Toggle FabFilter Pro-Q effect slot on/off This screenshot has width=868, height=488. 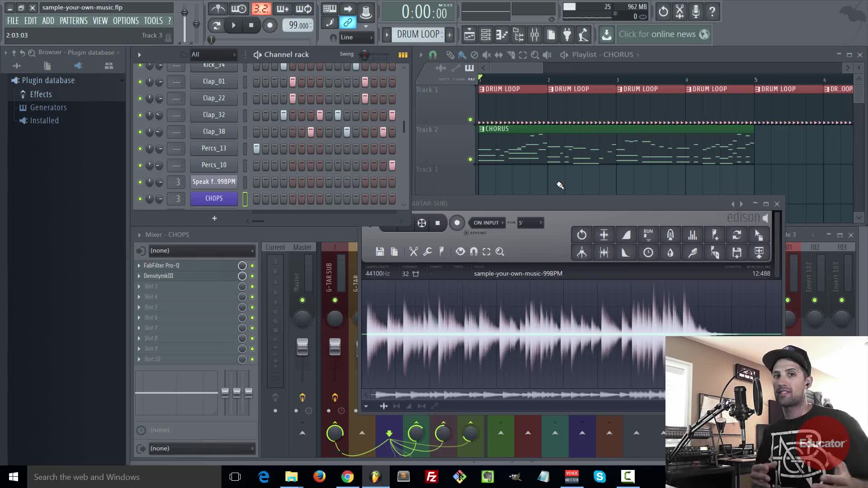tap(252, 266)
